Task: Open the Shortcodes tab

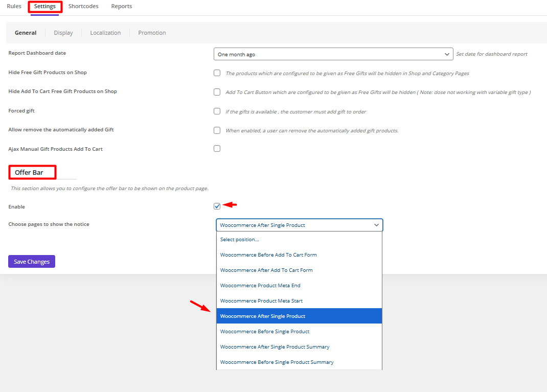Action: pyautogui.click(x=83, y=6)
